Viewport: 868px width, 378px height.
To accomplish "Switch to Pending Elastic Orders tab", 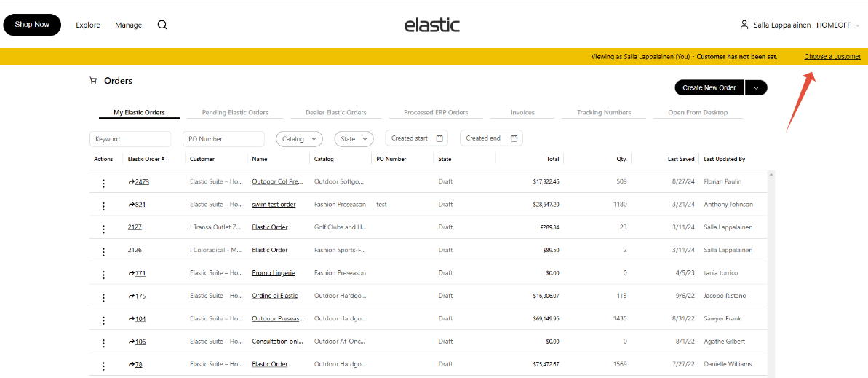I will 235,112.
